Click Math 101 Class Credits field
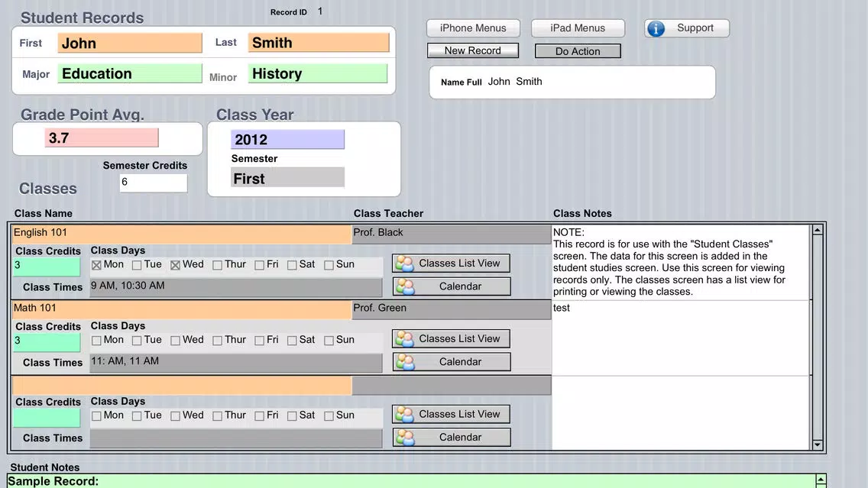 [x=47, y=342]
